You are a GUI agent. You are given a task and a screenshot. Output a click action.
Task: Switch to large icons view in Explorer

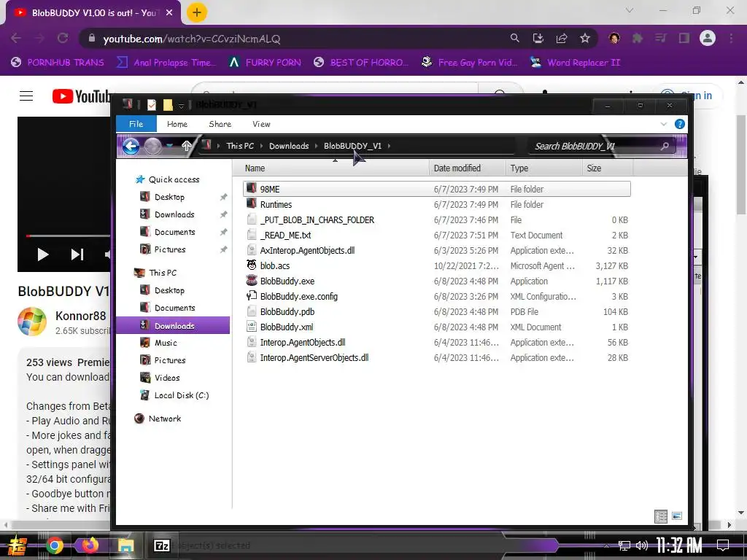pyautogui.click(x=677, y=516)
